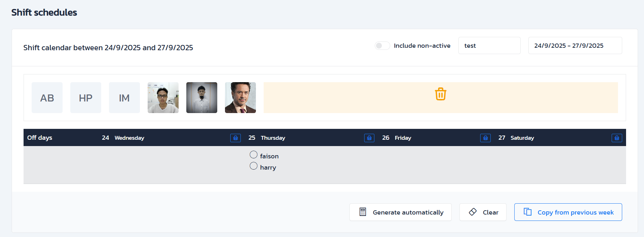
Task: Click the print icon for Friday 26
Action: [x=485, y=138]
